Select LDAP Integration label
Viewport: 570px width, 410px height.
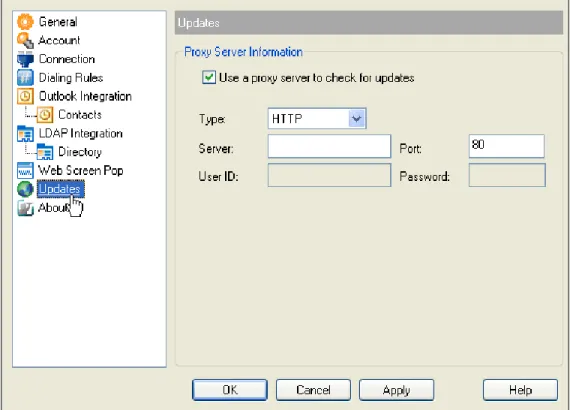[80, 133]
